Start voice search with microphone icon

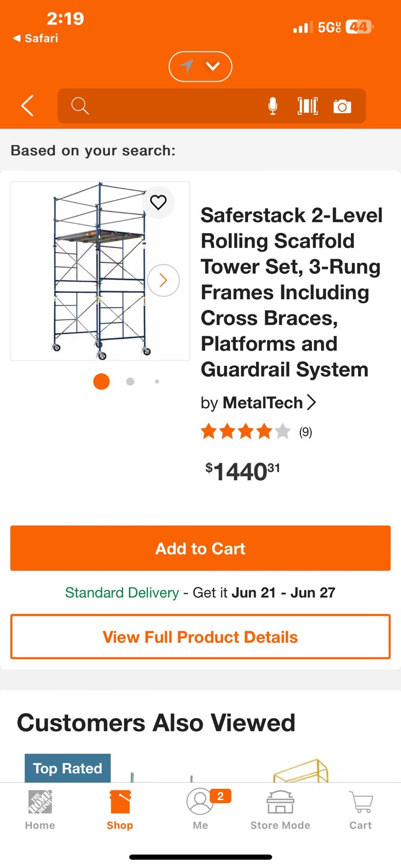click(273, 106)
